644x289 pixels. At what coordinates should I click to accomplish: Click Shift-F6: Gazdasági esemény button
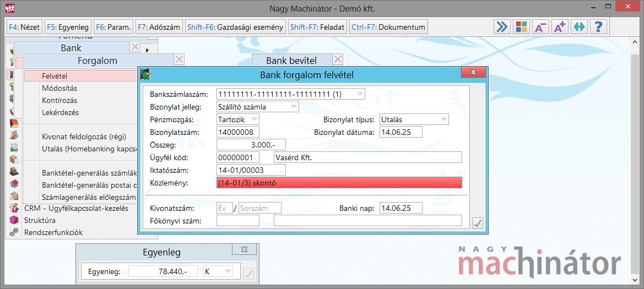pos(235,28)
